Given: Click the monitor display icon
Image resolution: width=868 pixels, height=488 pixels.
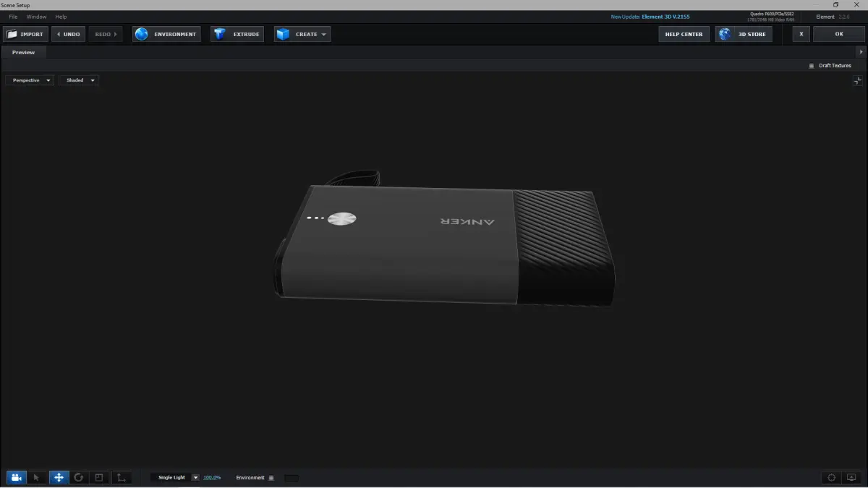Looking at the screenshot, I should click(x=851, y=477).
